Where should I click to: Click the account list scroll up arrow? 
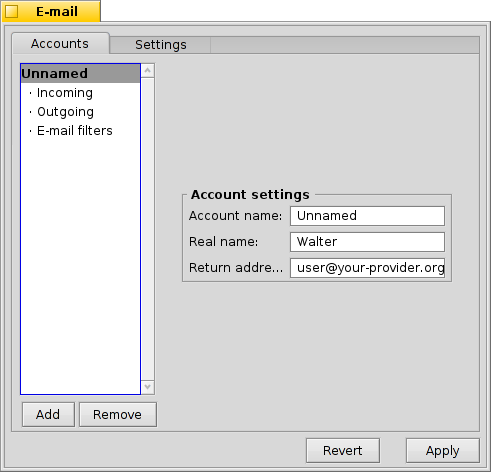tap(148, 71)
